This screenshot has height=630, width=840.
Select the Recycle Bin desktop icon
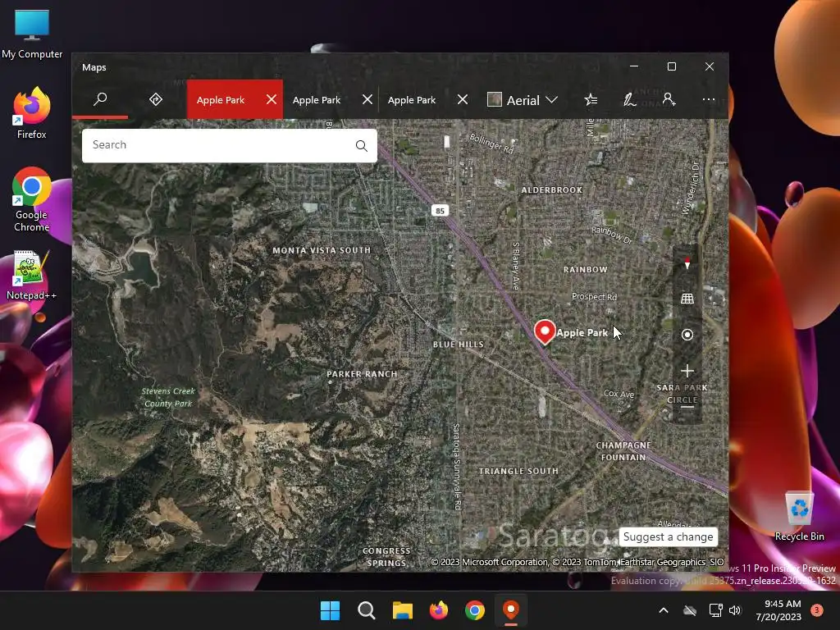(x=799, y=517)
